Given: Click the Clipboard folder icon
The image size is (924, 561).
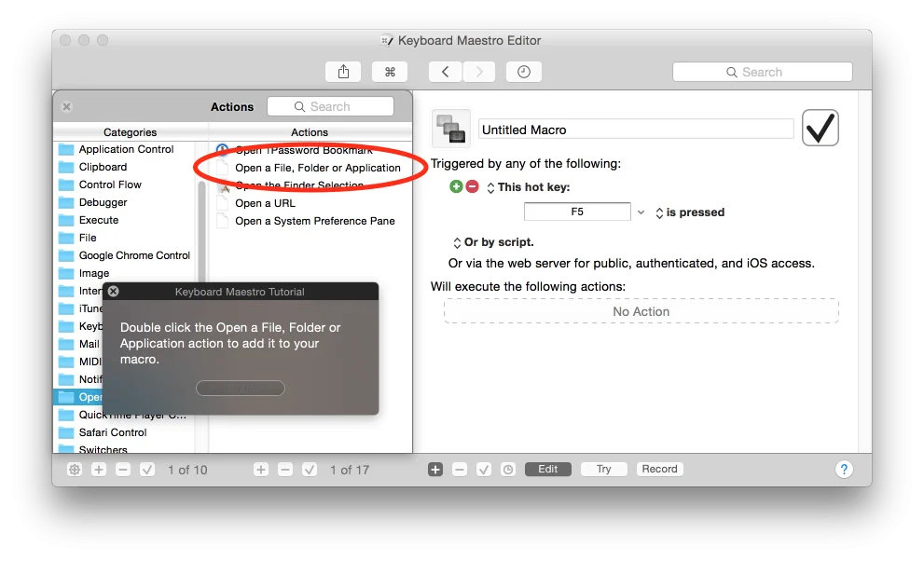Looking at the screenshot, I should click(66, 167).
